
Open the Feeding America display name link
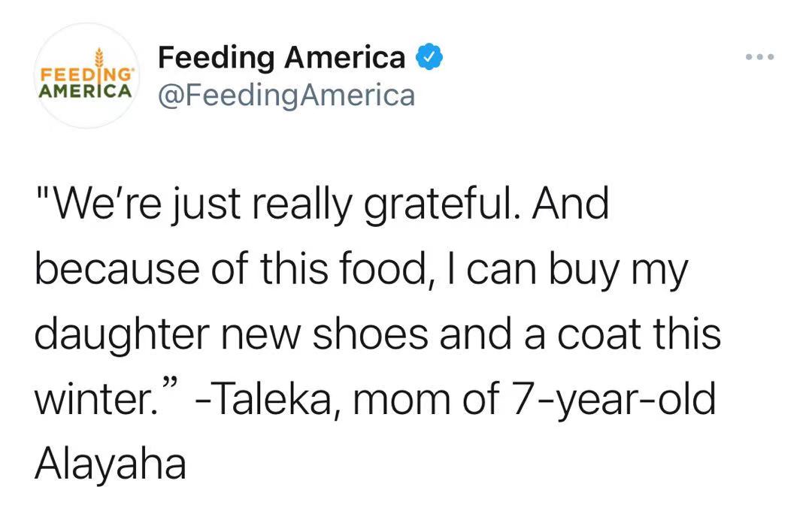pyautogui.click(x=282, y=57)
